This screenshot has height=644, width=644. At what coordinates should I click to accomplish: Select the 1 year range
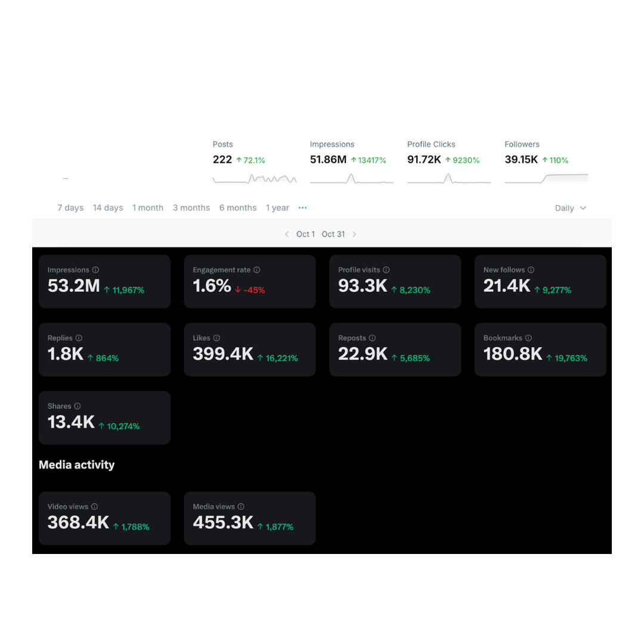tap(277, 208)
